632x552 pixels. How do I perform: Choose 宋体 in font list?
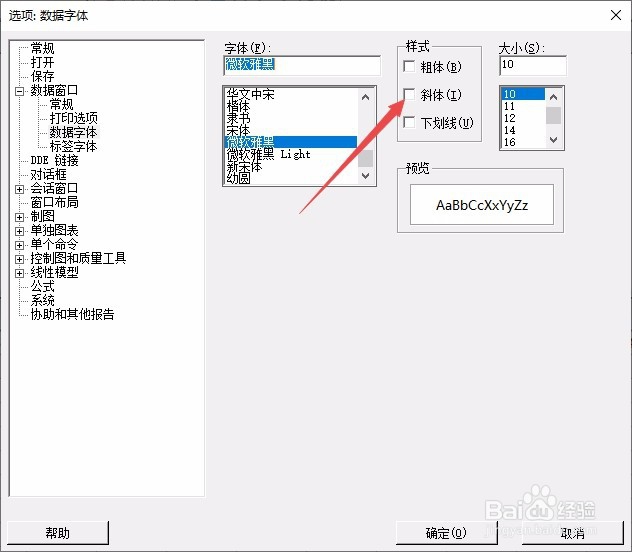(x=290, y=131)
